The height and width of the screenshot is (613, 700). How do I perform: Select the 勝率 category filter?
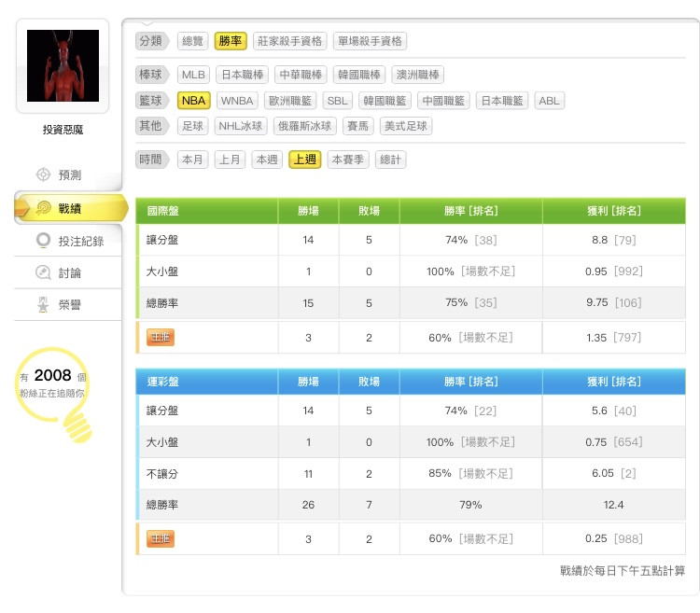coord(231,41)
